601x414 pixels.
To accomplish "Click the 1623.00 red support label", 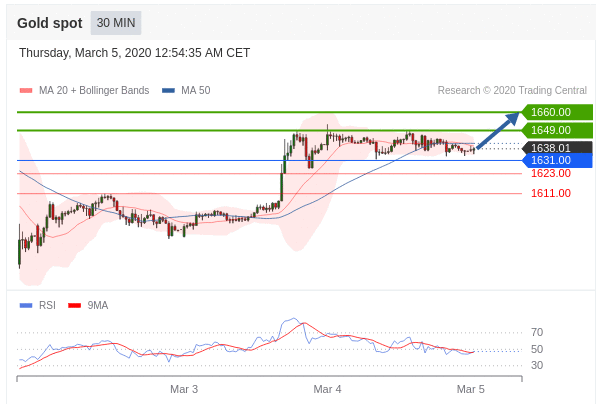I will click(550, 173).
